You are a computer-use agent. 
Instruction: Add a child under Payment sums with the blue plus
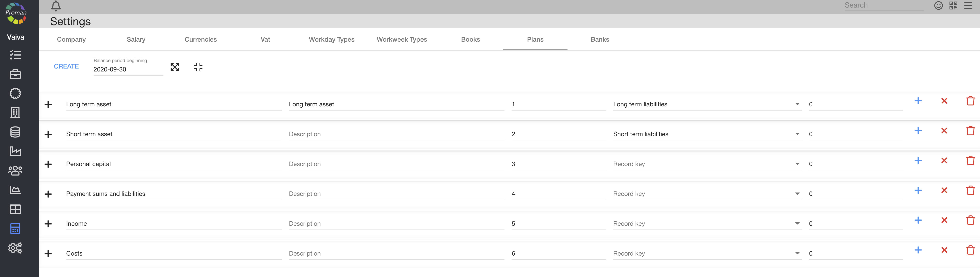click(918, 190)
